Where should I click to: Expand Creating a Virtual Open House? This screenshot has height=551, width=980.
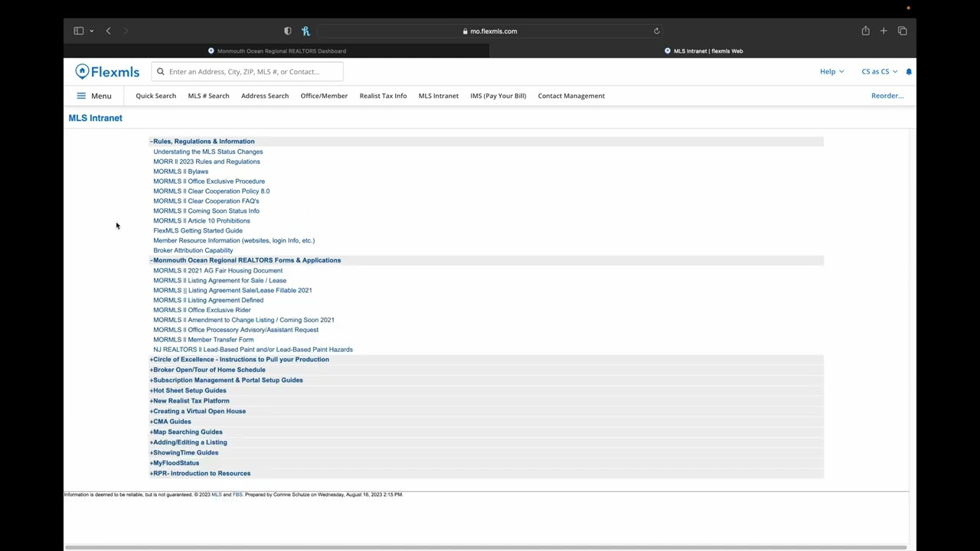(x=198, y=411)
